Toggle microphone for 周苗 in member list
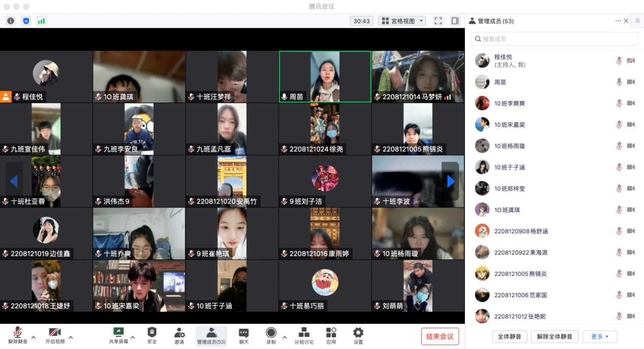The width and height of the screenshot is (644, 349). click(619, 82)
